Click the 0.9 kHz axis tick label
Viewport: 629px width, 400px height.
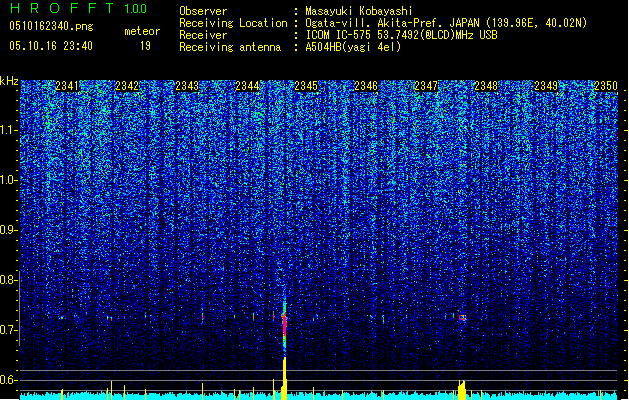(8, 230)
